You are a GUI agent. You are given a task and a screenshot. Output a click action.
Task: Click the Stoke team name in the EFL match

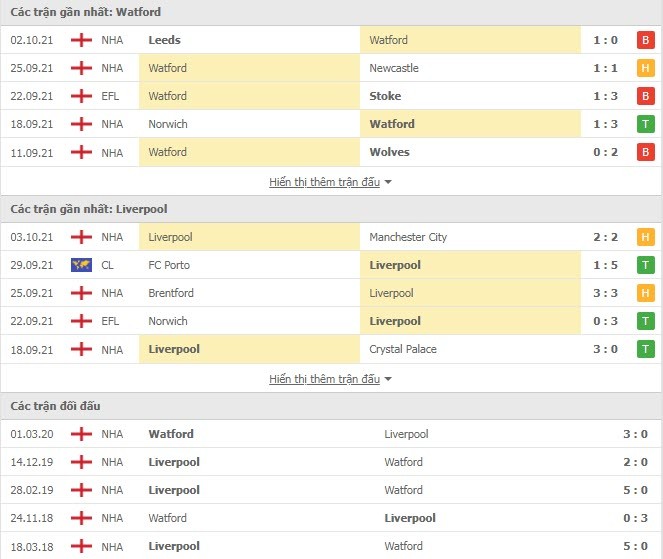click(385, 96)
